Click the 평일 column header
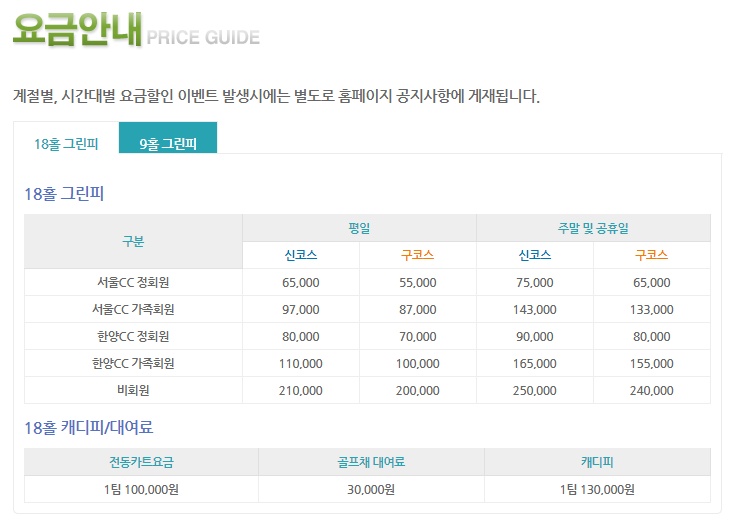This screenshot has height=530, width=735. tap(359, 228)
